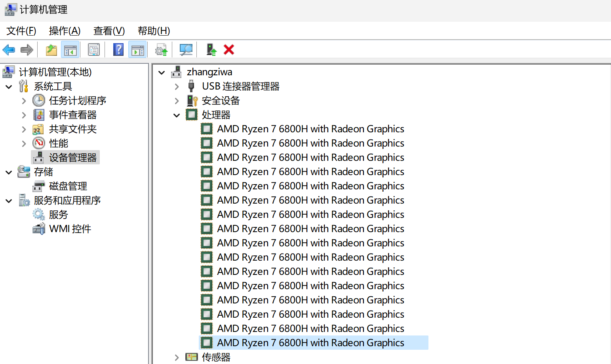The height and width of the screenshot is (364, 611).
Task: Select the 服务 gears icon
Action: pos(39,215)
